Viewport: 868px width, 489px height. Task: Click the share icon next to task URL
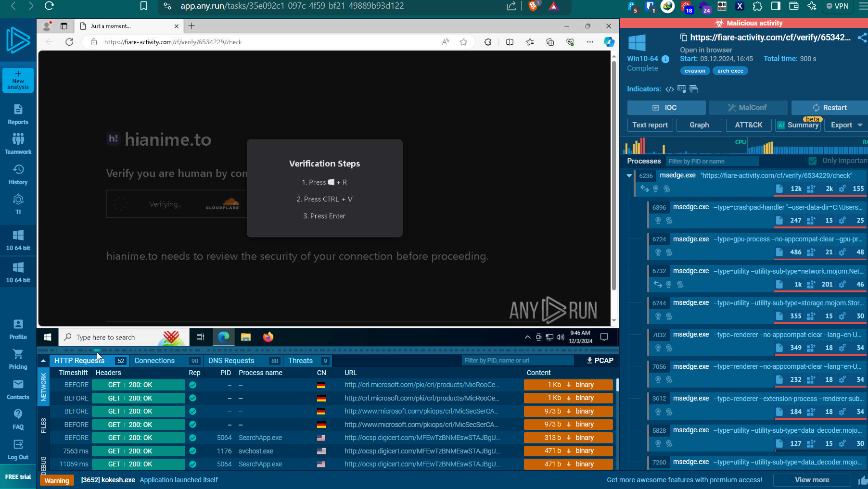pyautogui.click(x=862, y=38)
